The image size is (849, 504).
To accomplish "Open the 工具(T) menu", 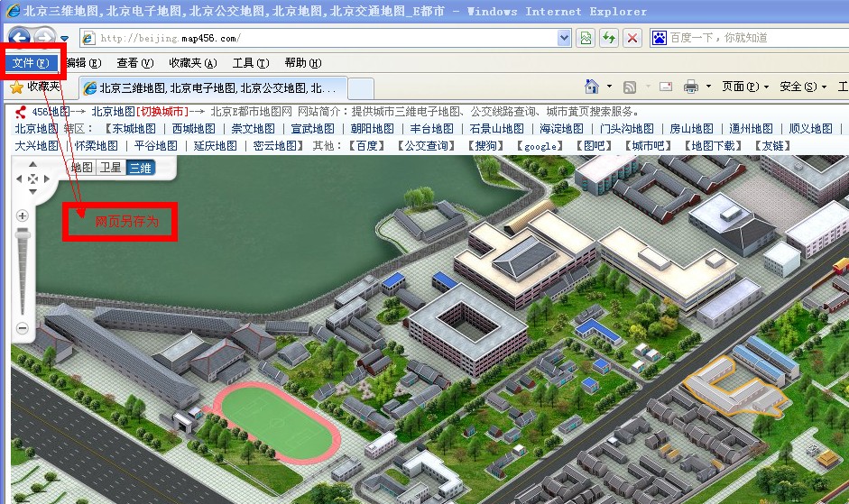I will 250,63.
